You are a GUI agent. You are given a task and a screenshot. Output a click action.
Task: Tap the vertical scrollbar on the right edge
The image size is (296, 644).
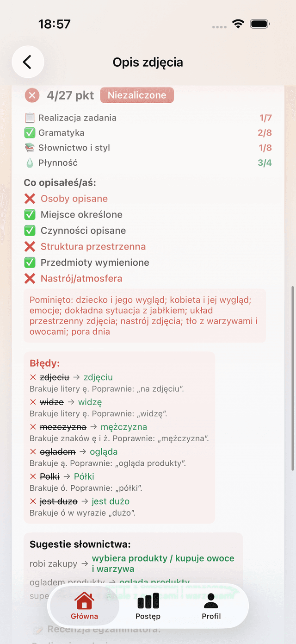[292, 380]
